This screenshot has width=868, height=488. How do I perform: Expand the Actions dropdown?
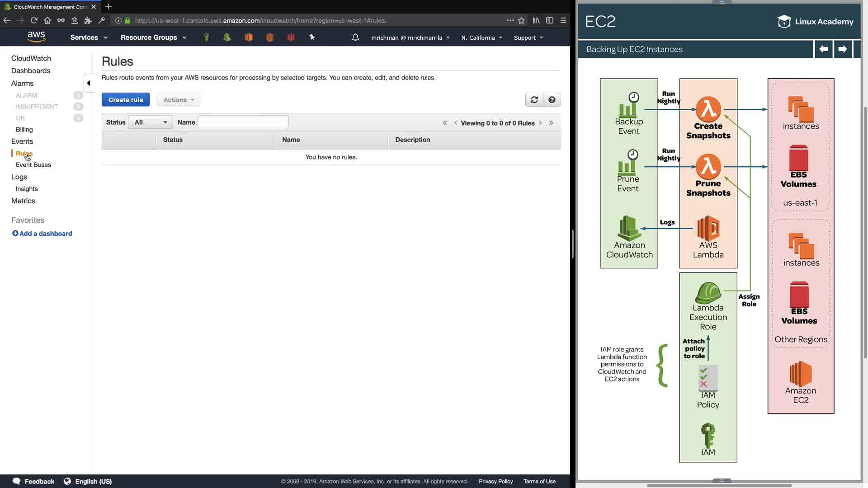pos(179,100)
